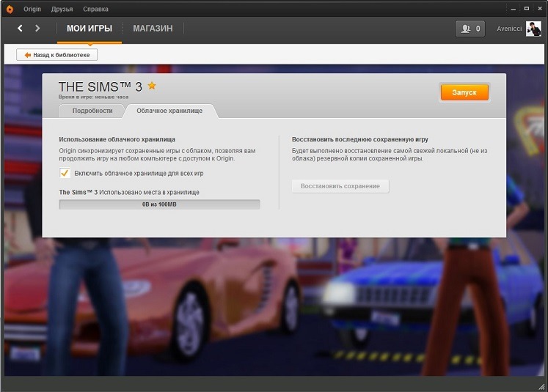Select the Облачное хранилище tab

169,111
